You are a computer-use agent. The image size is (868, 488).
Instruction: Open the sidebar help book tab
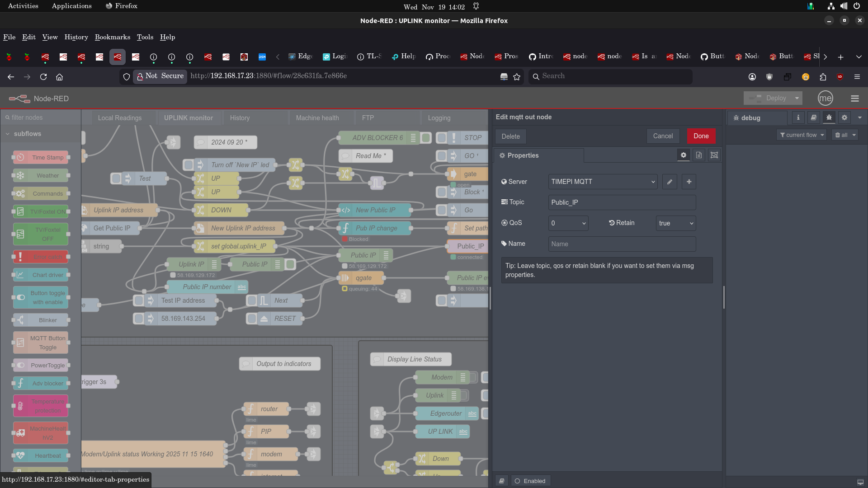point(814,117)
